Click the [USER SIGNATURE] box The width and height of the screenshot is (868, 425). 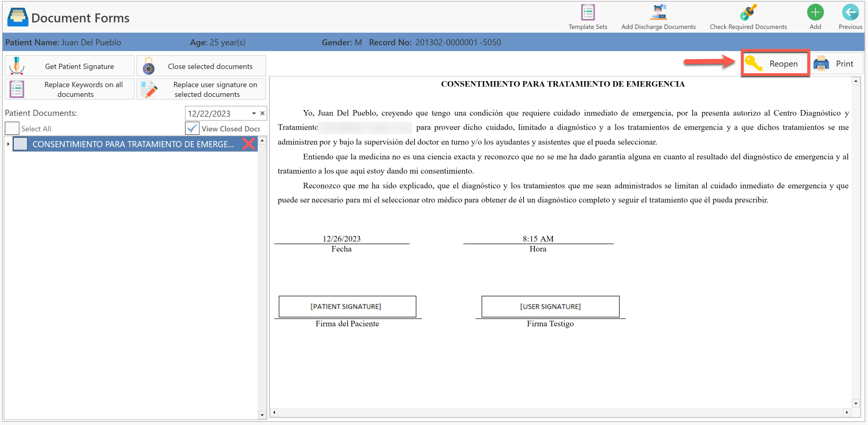point(550,307)
